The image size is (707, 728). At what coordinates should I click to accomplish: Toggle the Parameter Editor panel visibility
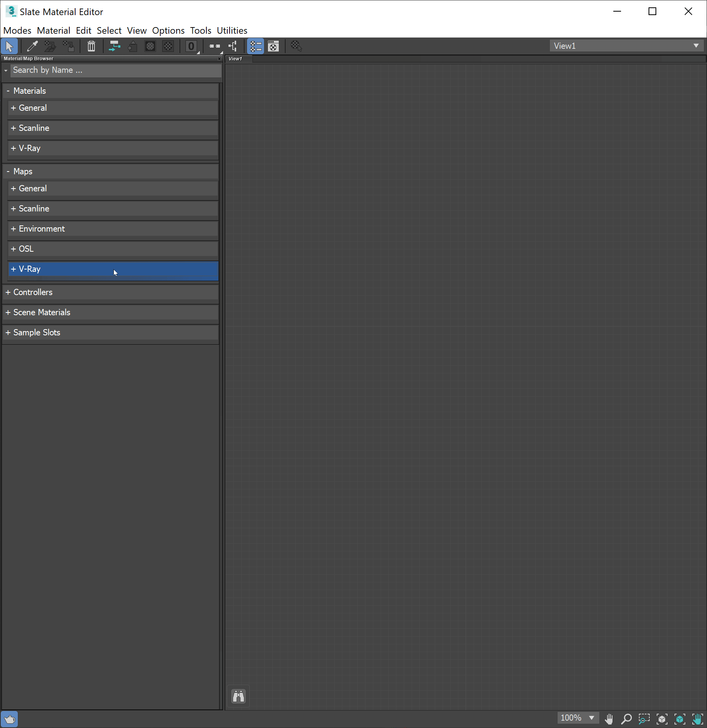[x=274, y=46]
